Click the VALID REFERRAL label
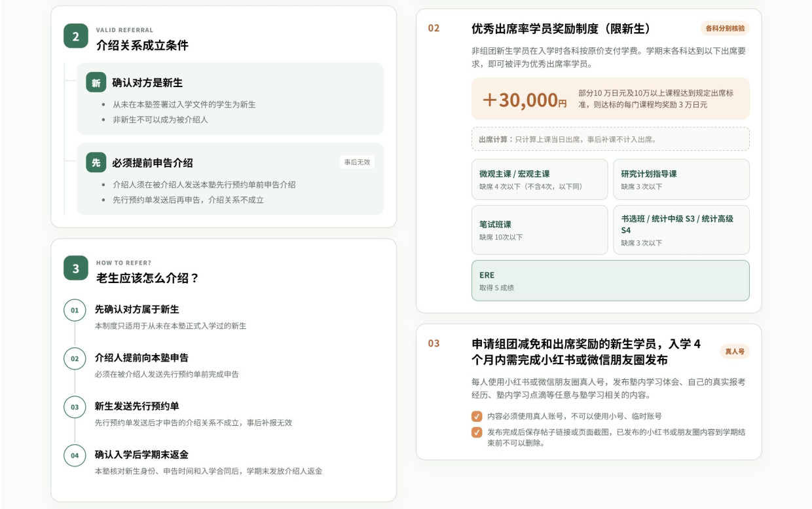The image size is (812, 509). pos(124,30)
